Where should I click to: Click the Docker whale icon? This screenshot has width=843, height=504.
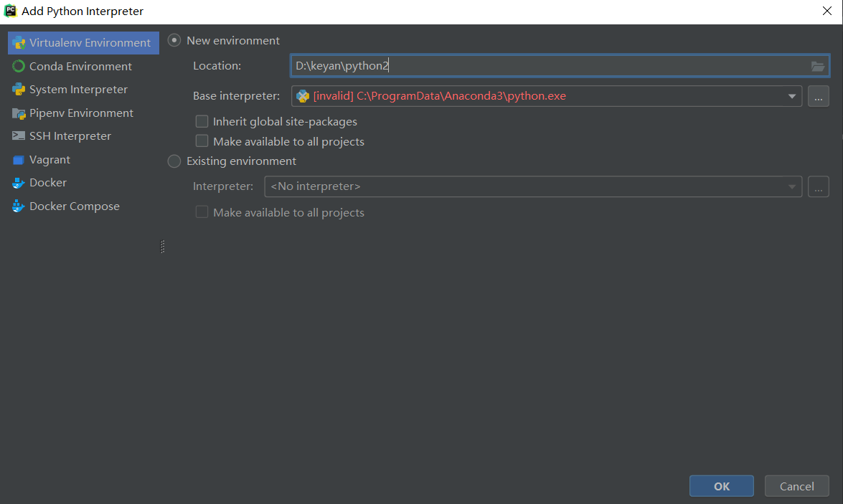[19, 183]
